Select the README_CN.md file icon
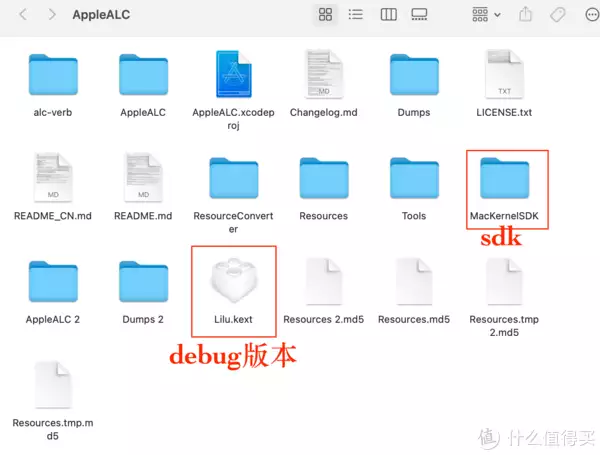 [x=53, y=177]
